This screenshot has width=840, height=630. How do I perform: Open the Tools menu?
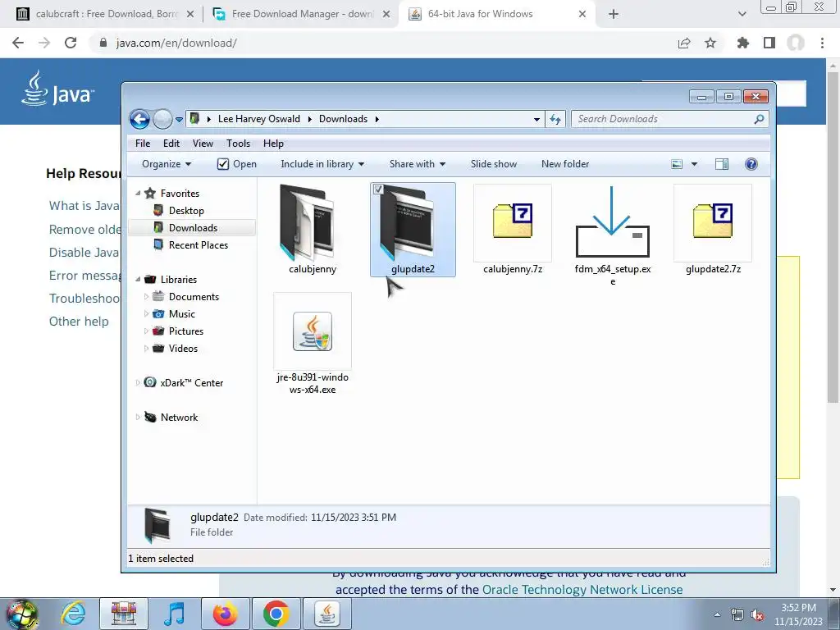238,144
